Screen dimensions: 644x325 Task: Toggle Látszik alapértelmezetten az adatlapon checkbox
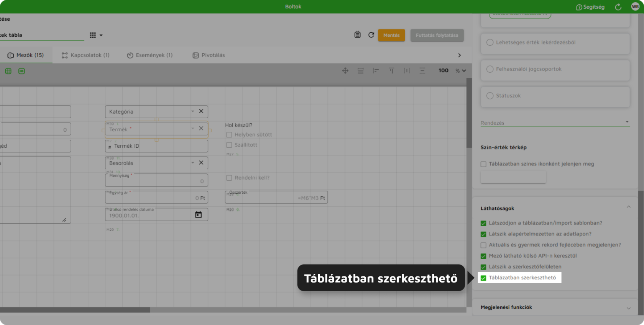click(x=483, y=234)
